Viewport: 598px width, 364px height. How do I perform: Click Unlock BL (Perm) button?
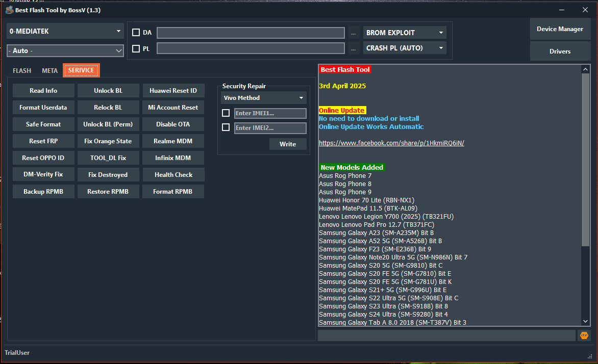108,124
